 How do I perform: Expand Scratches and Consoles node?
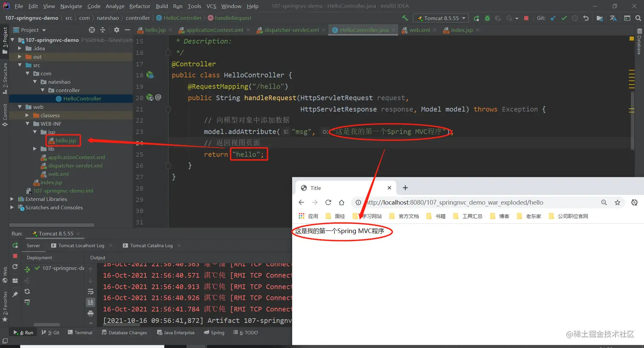pos(12,208)
